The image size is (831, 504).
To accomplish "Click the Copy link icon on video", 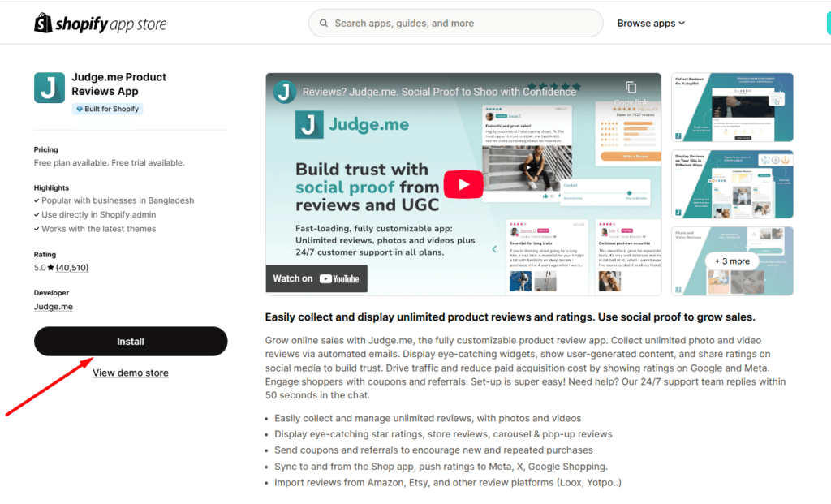I will tap(631, 88).
